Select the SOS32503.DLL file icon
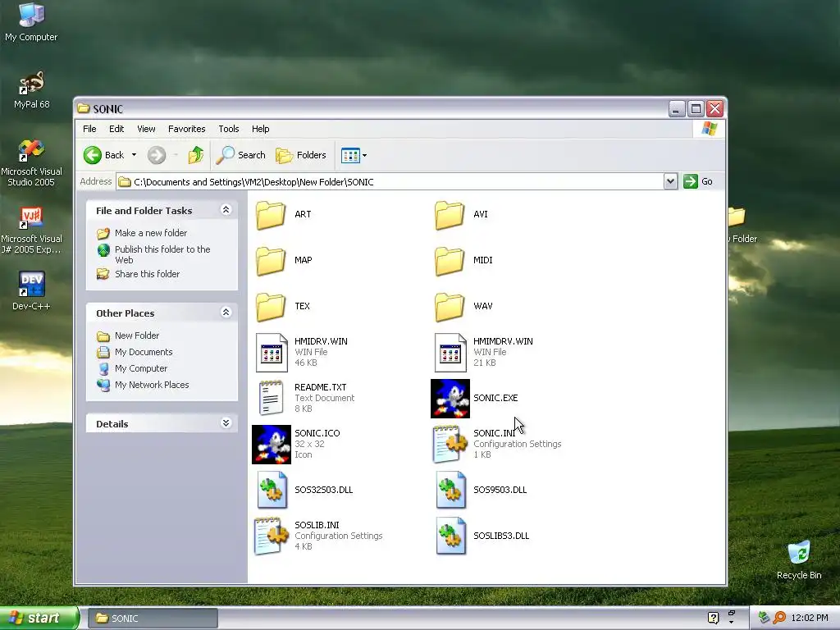Viewport: 840px width, 630px height. click(x=272, y=490)
